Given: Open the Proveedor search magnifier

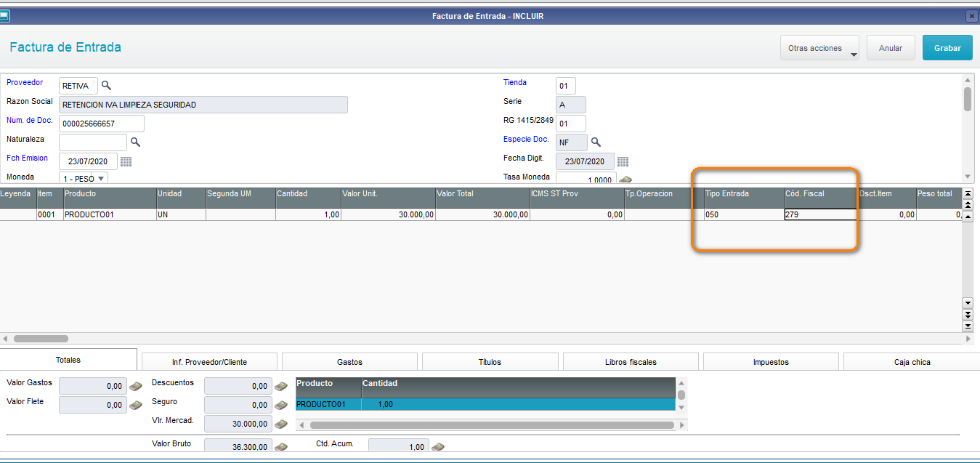Looking at the screenshot, I should click(x=106, y=86).
